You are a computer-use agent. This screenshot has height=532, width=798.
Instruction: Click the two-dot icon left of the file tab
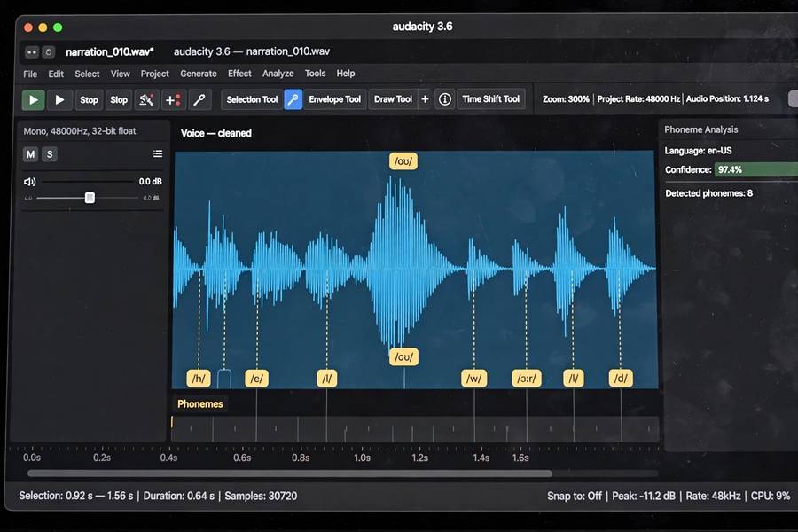pos(32,52)
